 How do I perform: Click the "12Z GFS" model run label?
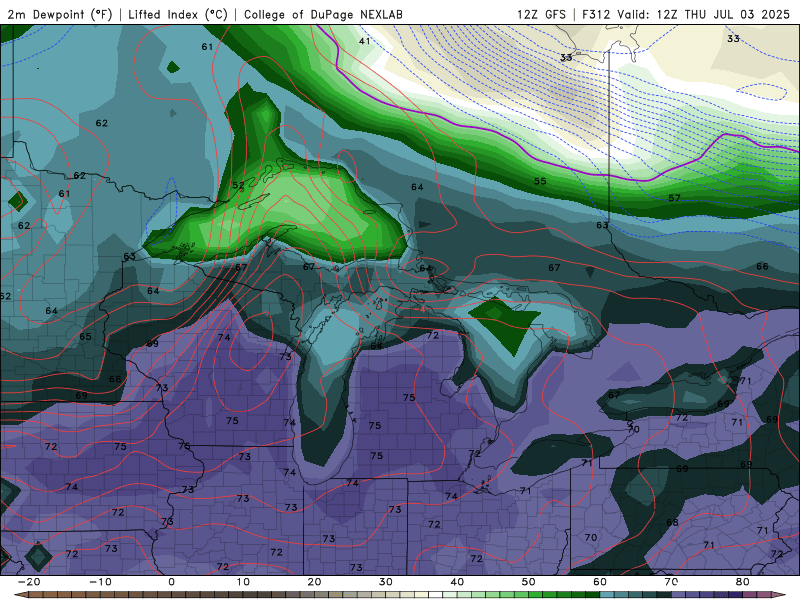pyautogui.click(x=541, y=14)
